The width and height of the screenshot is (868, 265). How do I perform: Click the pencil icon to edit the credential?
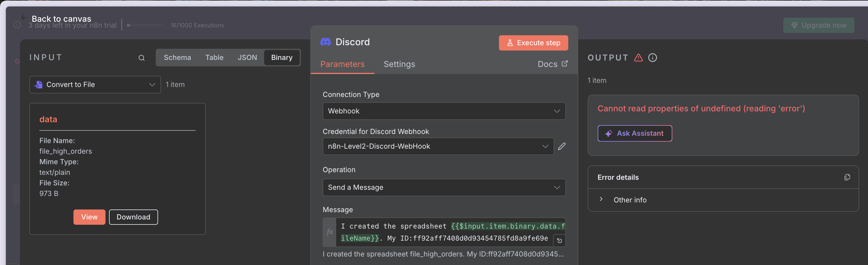tap(561, 146)
